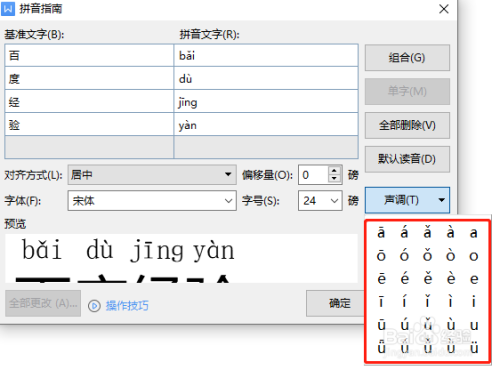Click the WPS Writer icon in title bar

click(8, 8)
